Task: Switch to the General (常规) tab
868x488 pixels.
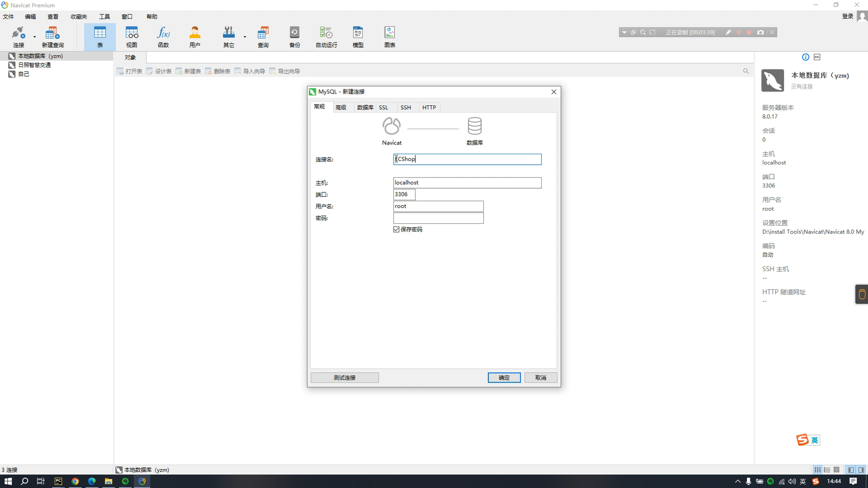Action: pyautogui.click(x=320, y=107)
